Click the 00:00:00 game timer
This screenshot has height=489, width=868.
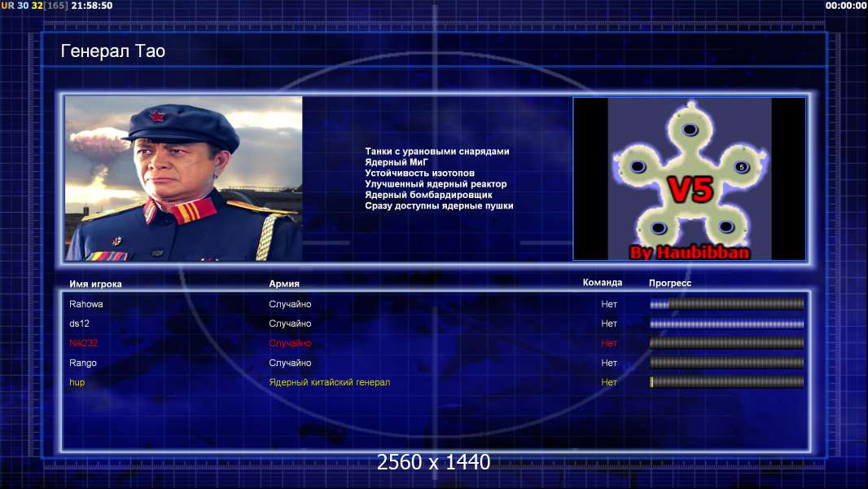[846, 6]
